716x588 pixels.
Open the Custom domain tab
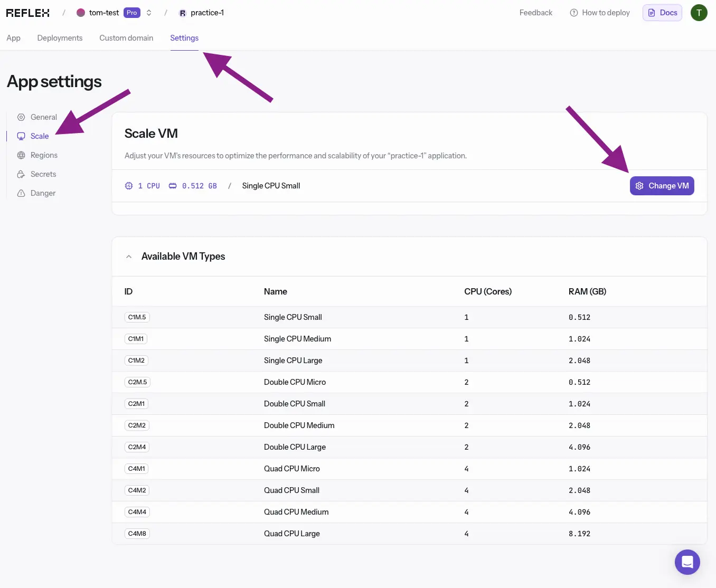coord(126,38)
